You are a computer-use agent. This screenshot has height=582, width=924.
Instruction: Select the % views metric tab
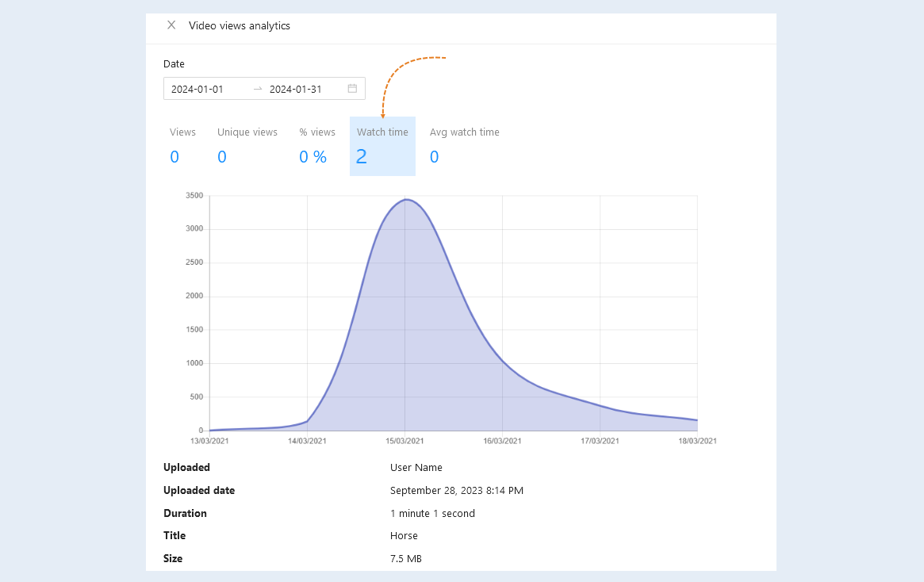click(x=317, y=146)
